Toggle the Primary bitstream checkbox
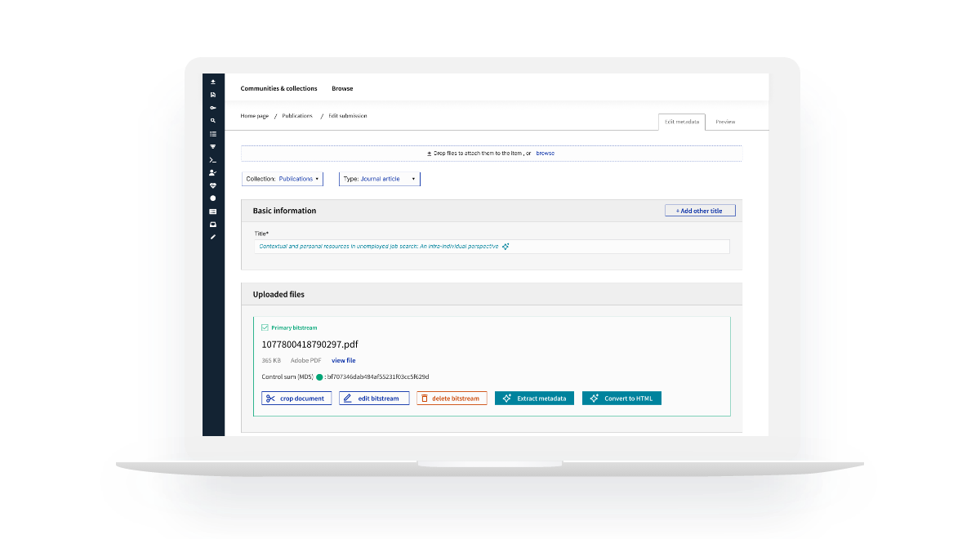 [x=265, y=327]
